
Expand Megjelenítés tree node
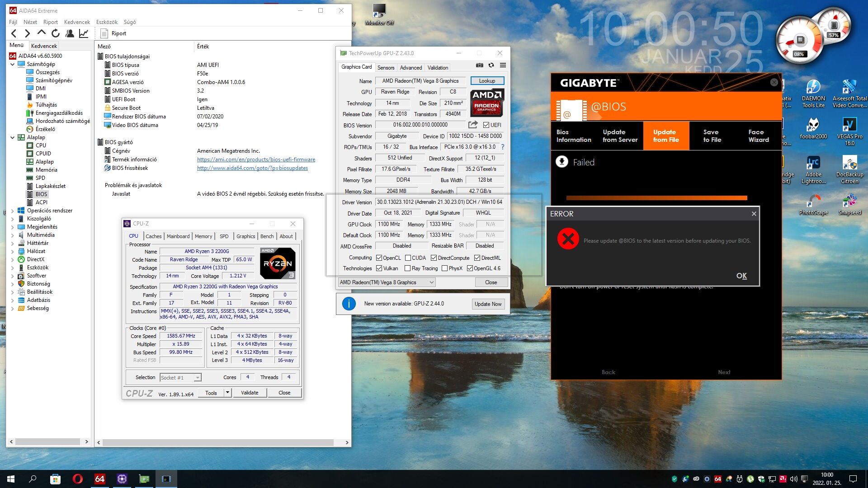pos(12,227)
